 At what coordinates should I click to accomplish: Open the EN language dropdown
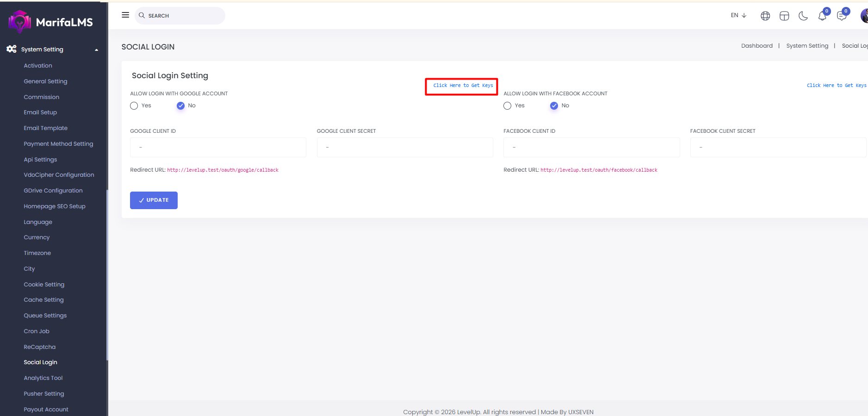[x=738, y=16]
